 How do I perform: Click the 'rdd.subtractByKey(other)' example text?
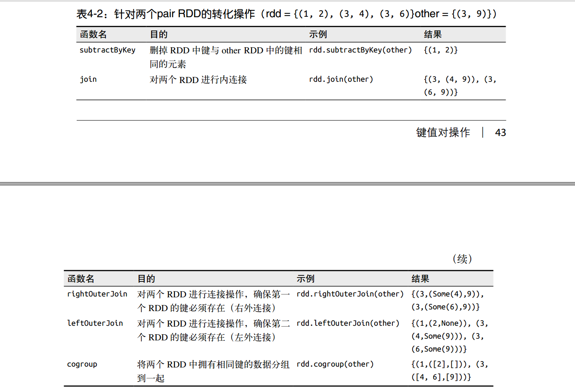(x=361, y=50)
